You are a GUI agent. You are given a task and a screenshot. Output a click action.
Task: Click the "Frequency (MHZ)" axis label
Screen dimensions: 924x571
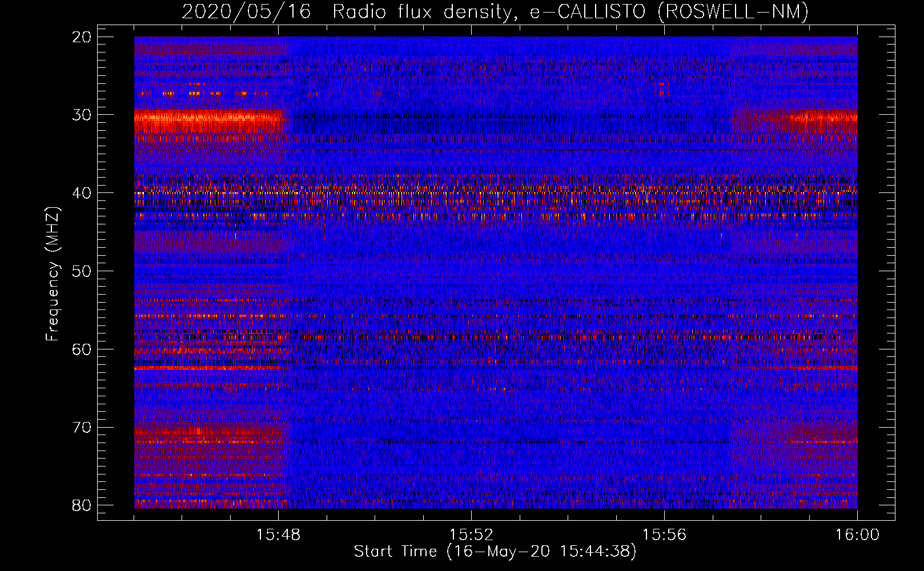click(x=53, y=274)
